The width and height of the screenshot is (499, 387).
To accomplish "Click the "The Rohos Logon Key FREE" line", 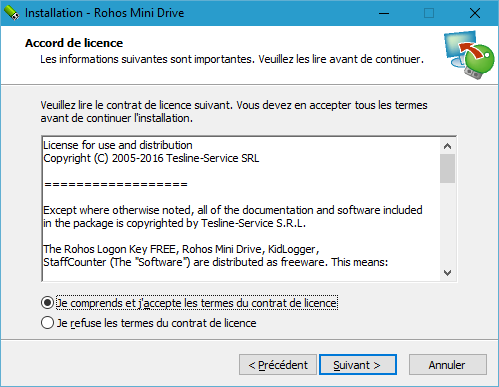I will pos(181,249).
